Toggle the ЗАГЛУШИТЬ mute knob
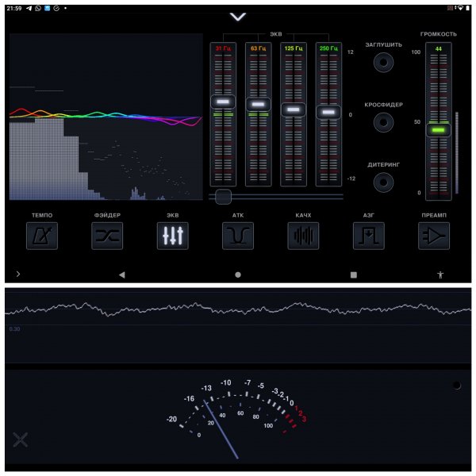476x476 pixels. point(383,62)
